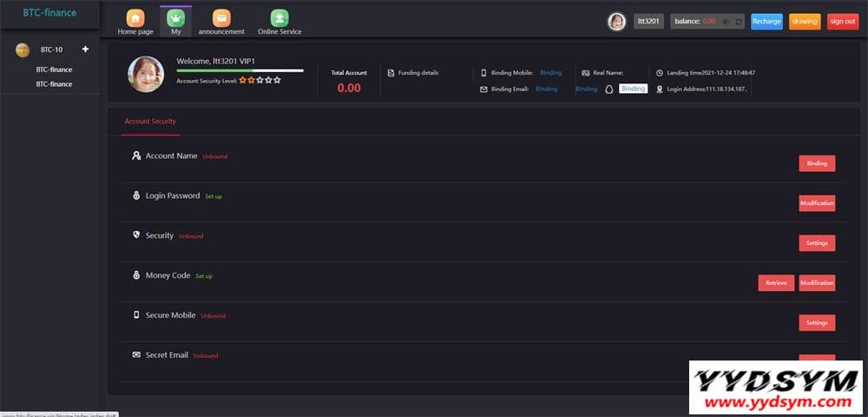The height and width of the screenshot is (417, 868).
Task: Click Unbound status beside Account Name
Action: [214, 156]
